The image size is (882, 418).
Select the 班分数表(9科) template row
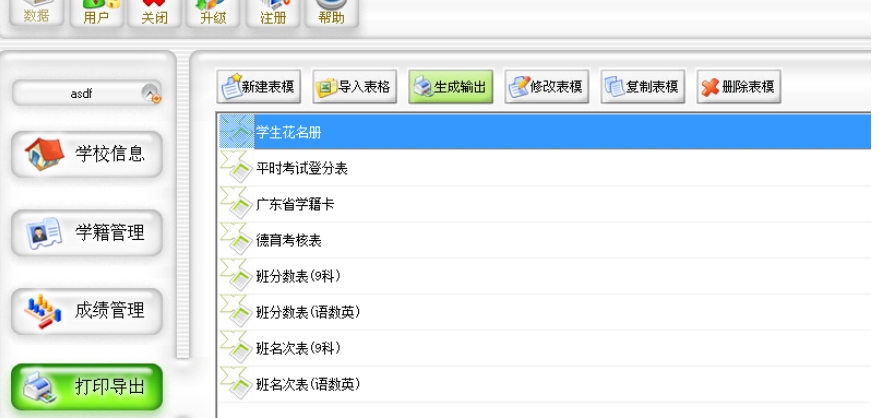[x=544, y=276]
